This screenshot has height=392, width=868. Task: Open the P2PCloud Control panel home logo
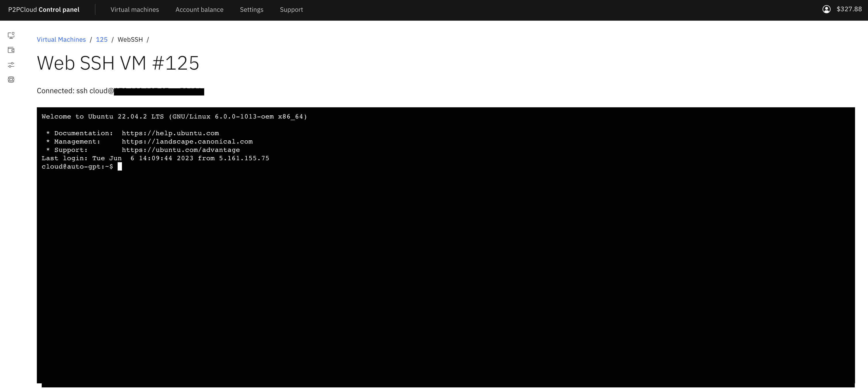43,9
